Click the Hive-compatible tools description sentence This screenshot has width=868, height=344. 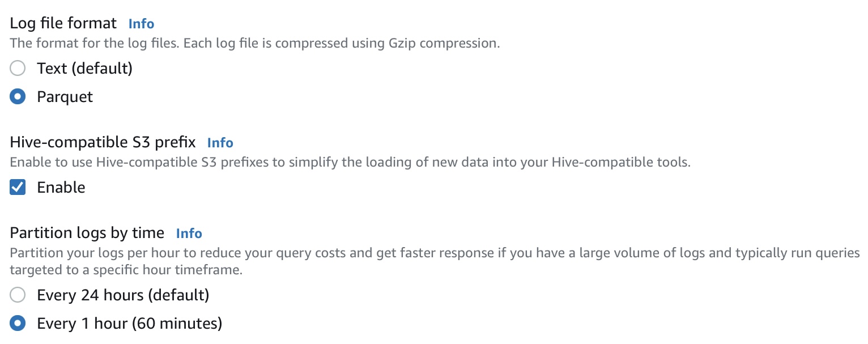(350, 163)
